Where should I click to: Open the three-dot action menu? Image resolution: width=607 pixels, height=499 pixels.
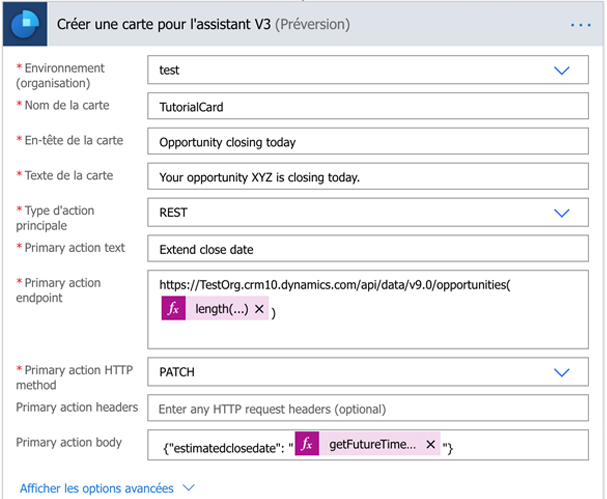pyautogui.click(x=581, y=25)
